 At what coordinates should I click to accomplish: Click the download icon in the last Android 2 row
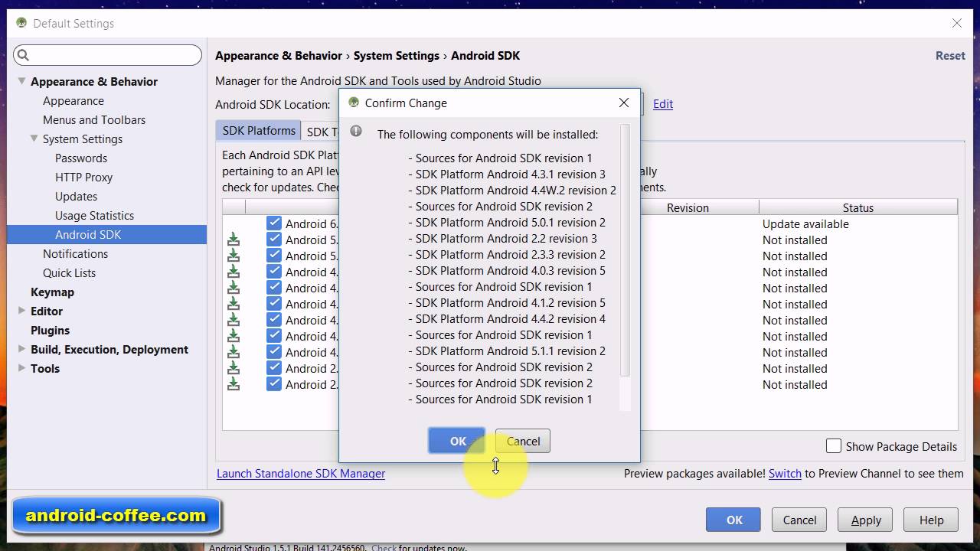[234, 384]
